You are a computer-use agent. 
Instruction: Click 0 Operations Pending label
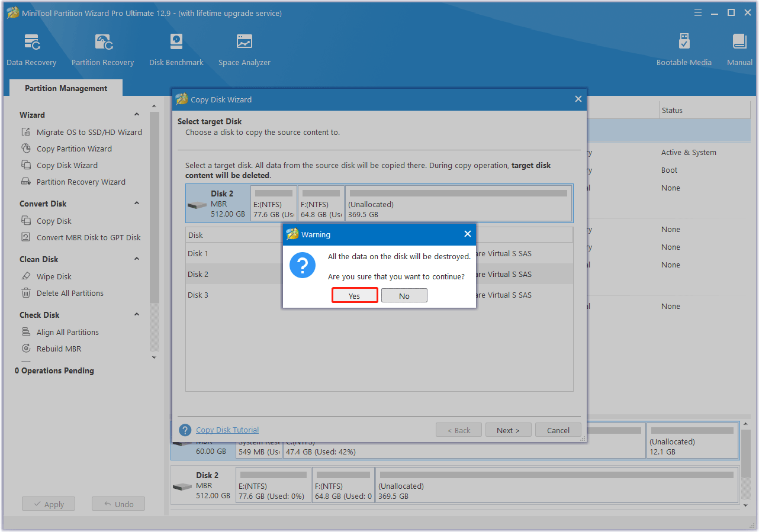[54, 370]
